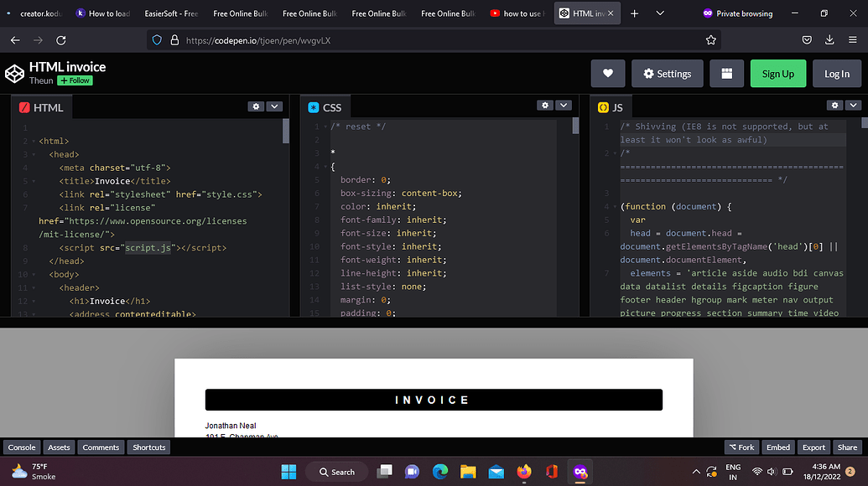
Task: Reload the current page
Action: 61,40
